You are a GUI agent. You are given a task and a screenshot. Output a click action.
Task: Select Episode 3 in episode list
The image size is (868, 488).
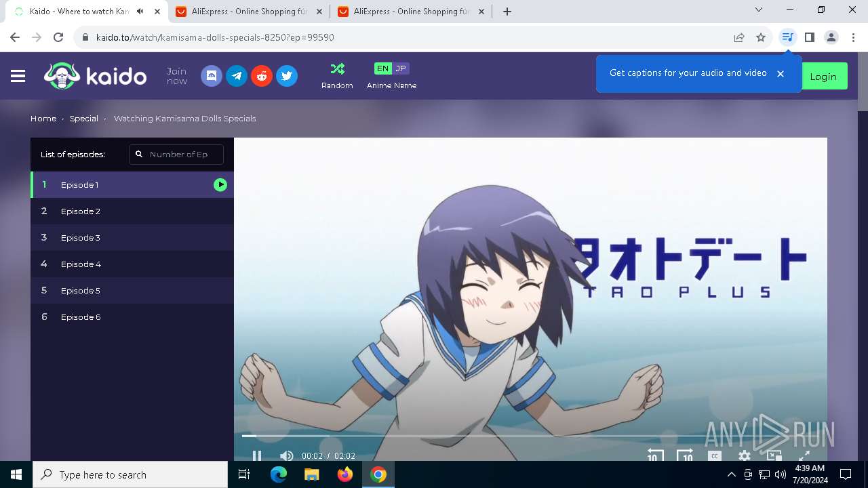pos(132,237)
